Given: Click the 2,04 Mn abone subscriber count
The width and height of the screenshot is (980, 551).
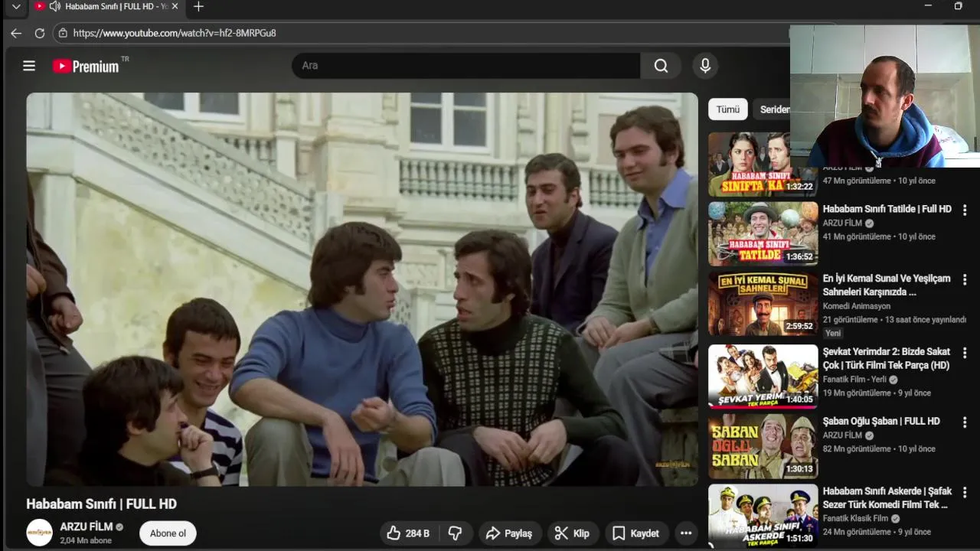Looking at the screenshot, I should (86, 540).
